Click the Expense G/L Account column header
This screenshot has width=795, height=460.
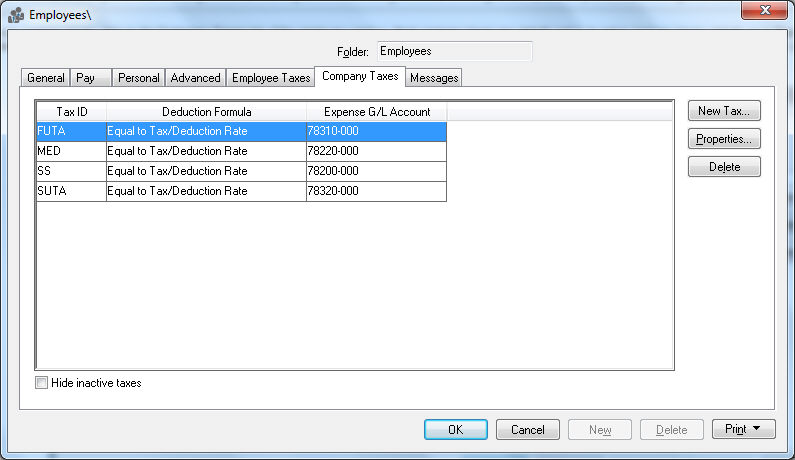pos(376,112)
